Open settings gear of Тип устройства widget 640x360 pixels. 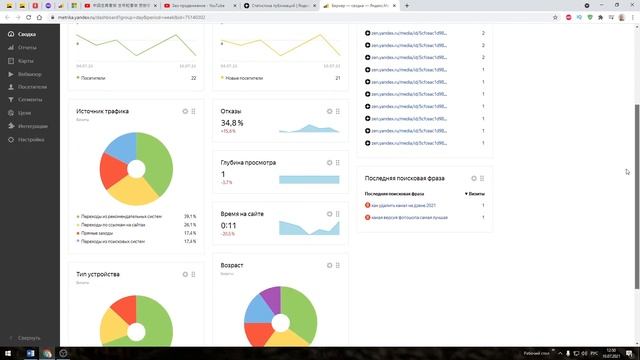185,274
